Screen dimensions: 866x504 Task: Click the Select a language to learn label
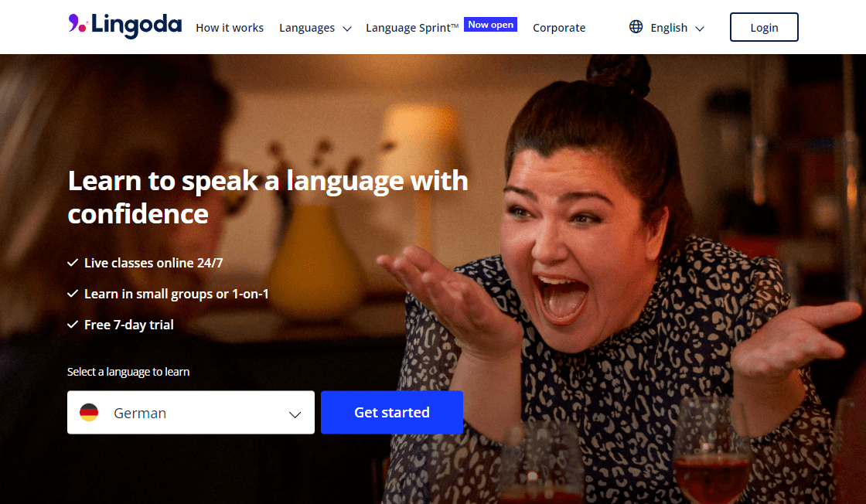128,372
